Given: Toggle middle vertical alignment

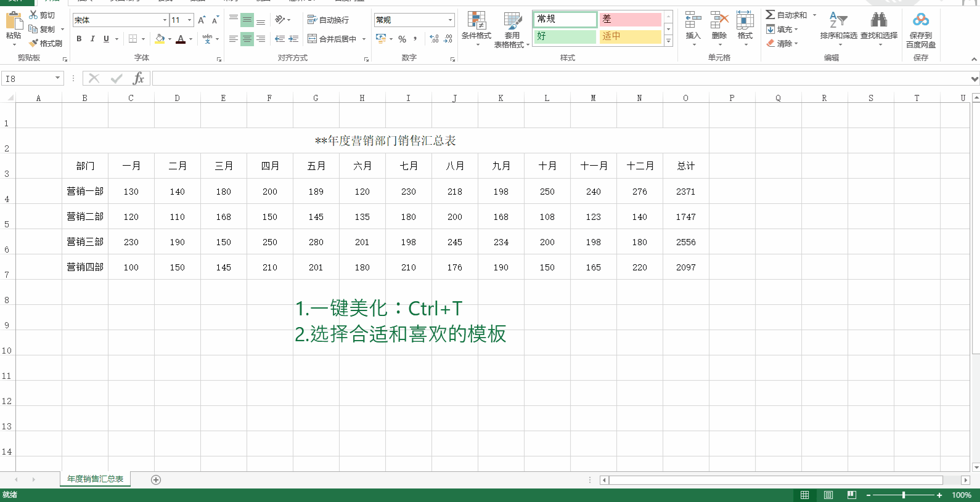Looking at the screenshot, I should tap(247, 20).
